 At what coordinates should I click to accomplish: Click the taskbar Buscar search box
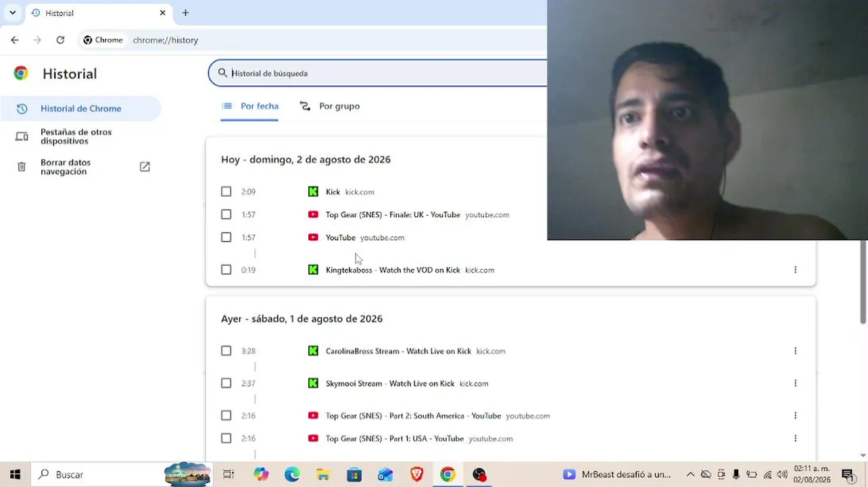click(x=122, y=475)
